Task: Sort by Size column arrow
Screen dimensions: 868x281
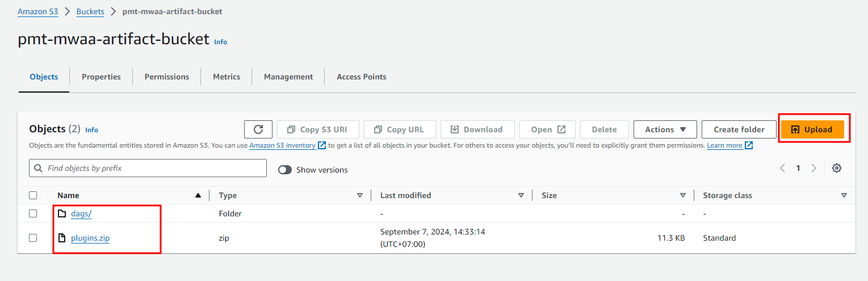Action: pyautogui.click(x=682, y=195)
